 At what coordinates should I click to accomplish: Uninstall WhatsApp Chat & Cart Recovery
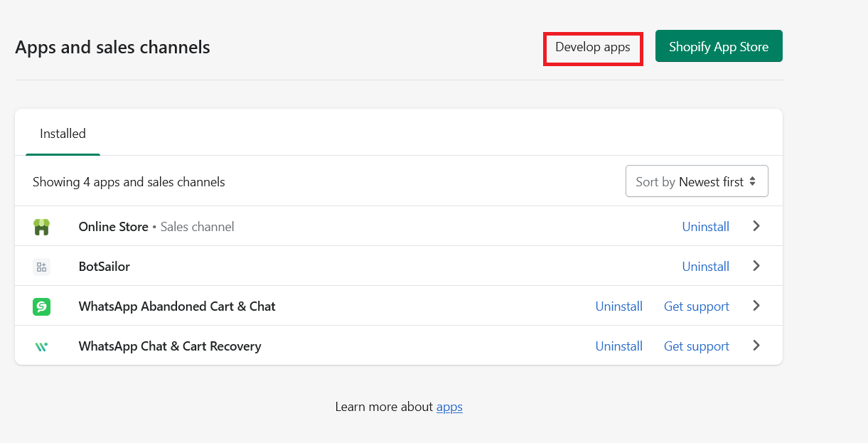coord(619,346)
